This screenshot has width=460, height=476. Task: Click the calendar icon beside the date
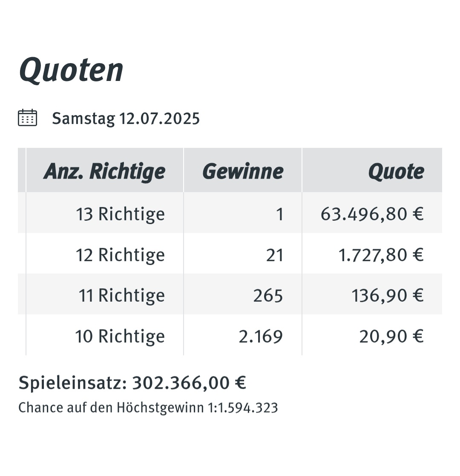click(28, 118)
